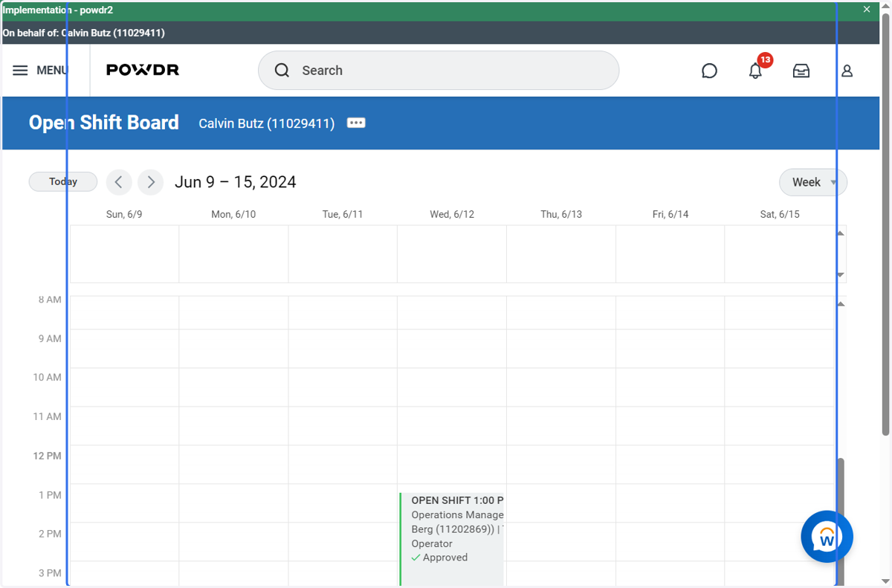Open the Week view dropdown
The image size is (892, 588).
(813, 182)
